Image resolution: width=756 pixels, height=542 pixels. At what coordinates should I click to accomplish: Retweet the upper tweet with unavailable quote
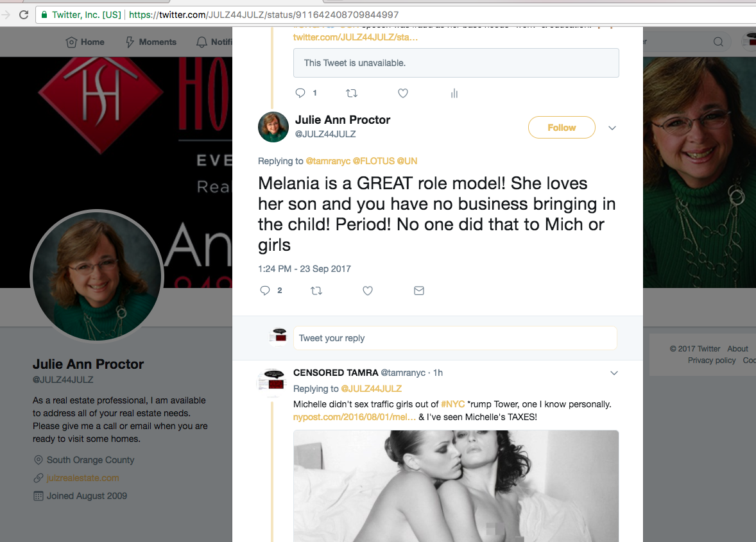pyautogui.click(x=352, y=93)
